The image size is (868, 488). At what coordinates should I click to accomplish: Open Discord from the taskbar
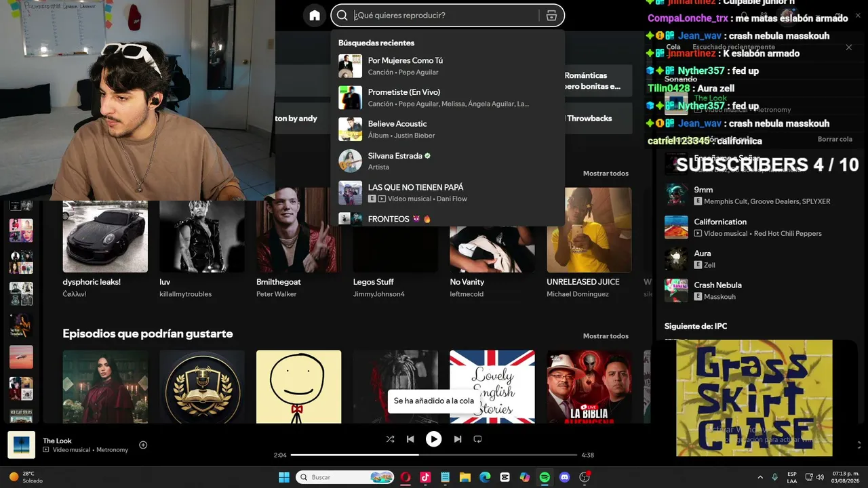click(564, 477)
